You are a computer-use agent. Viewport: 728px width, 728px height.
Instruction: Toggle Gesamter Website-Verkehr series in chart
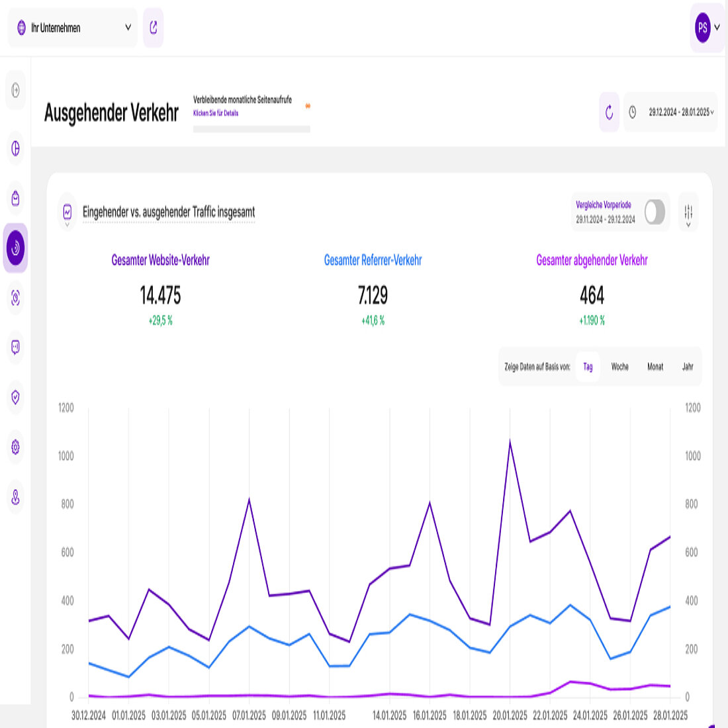(160, 261)
